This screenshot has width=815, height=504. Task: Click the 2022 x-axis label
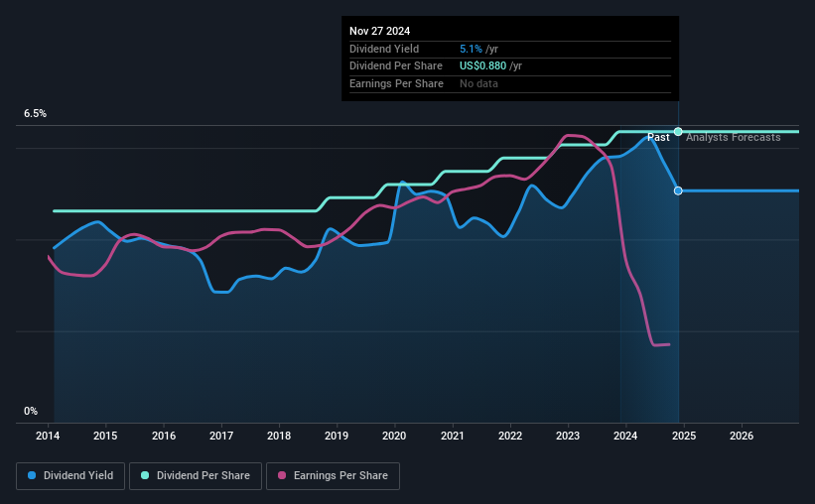tap(510, 436)
